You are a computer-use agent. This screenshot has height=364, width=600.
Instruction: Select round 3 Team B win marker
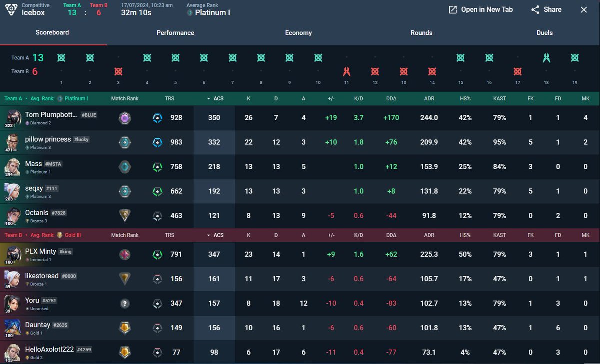(118, 71)
